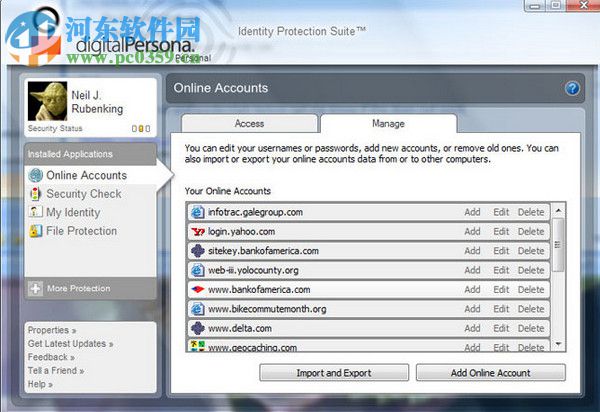
Task: Click the accounts list scroll up arrow
Action: (x=558, y=210)
